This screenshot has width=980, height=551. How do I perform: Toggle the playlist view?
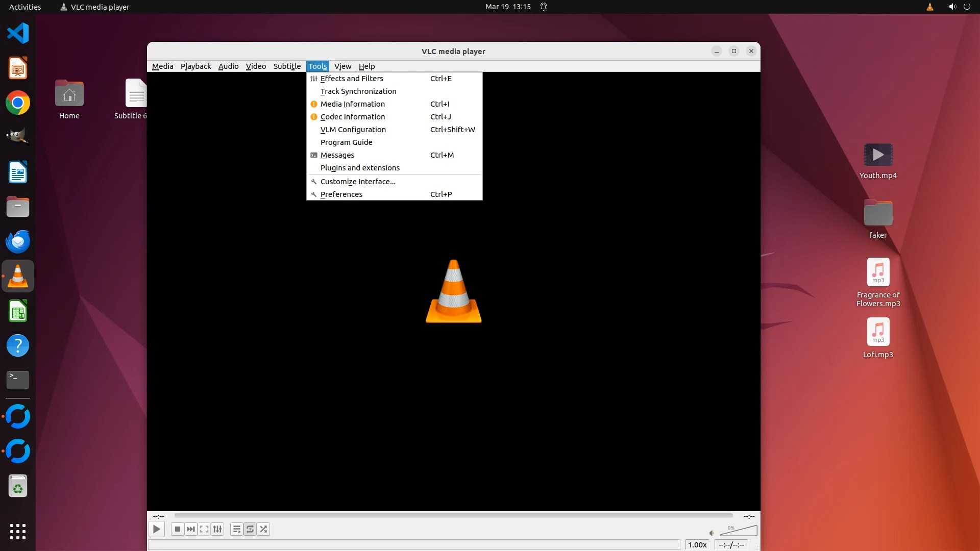[236, 529]
